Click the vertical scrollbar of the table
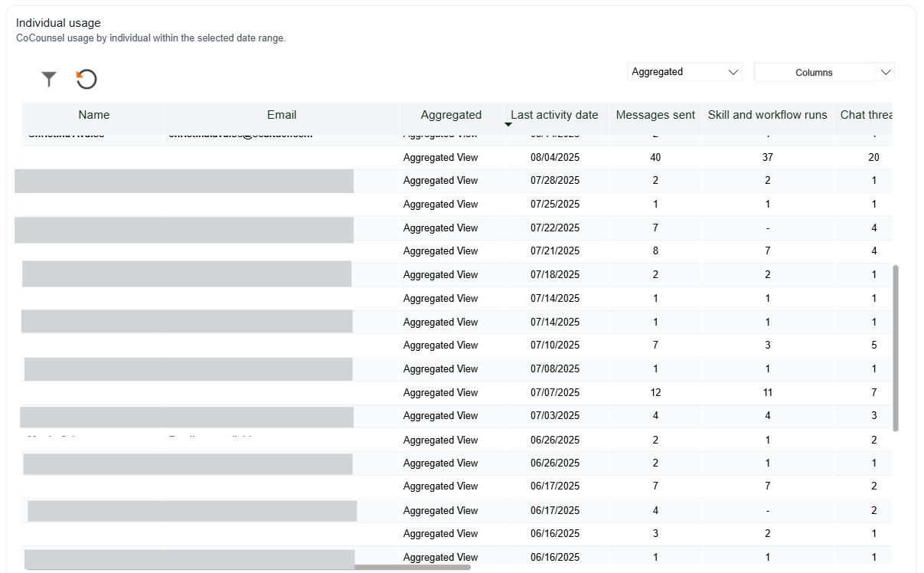The width and height of the screenshot is (924, 573). (x=896, y=349)
